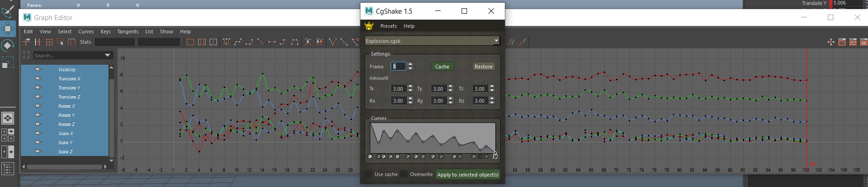Click the outliner vertical scrollbar
The width and height of the screenshot is (868, 187).
coord(111,118)
